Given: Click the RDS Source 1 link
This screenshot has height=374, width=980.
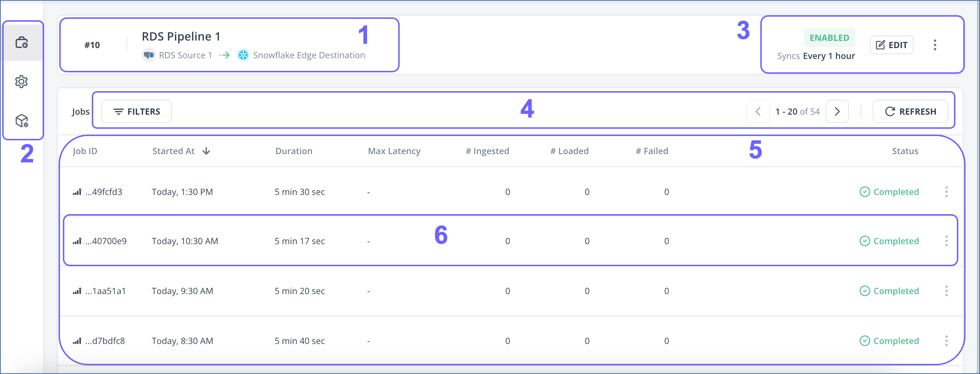Looking at the screenshot, I should pyautogui.click(x=185, y=55).
